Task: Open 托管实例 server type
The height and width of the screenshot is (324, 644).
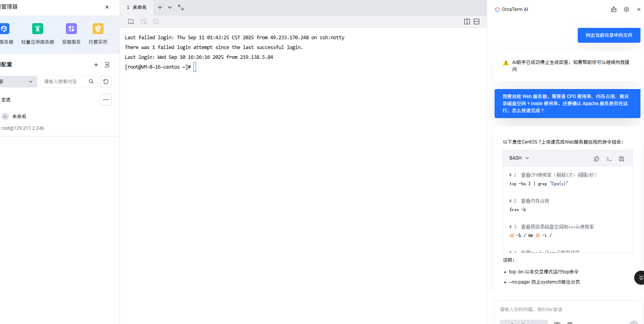Action: [98, 34]
